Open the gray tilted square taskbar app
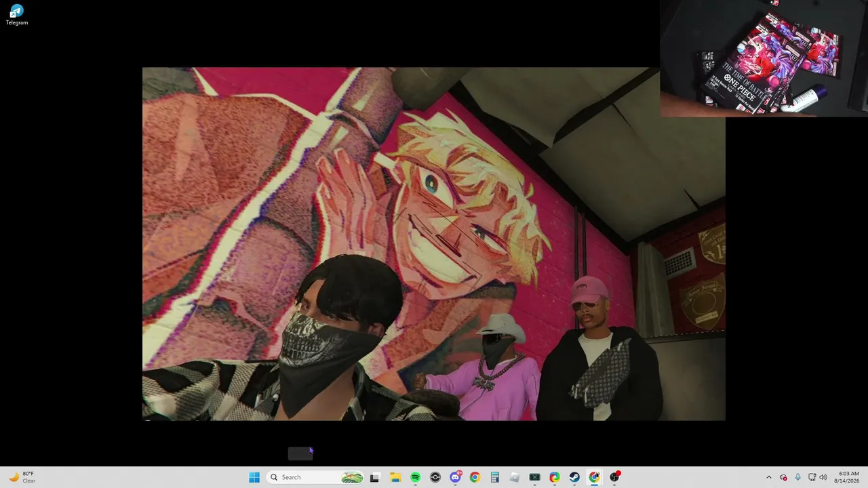Viewport: 868px width, 488px height. coord(515,477)
